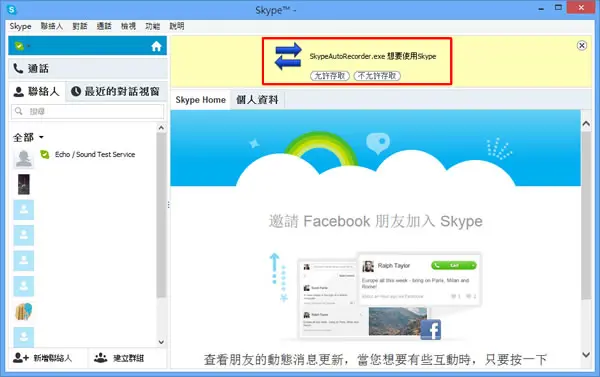
Task: Dismiss the yellow notification bar
Action: (582, 46)
